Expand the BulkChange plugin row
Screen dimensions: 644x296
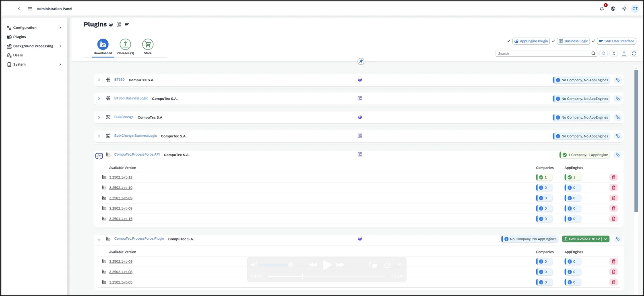pyautogui.click(x=99, y=117)
